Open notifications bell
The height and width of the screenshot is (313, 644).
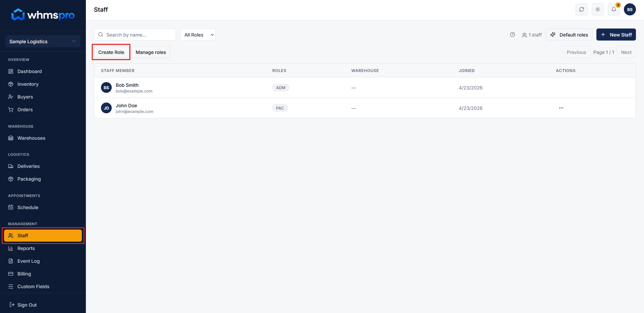614,9
